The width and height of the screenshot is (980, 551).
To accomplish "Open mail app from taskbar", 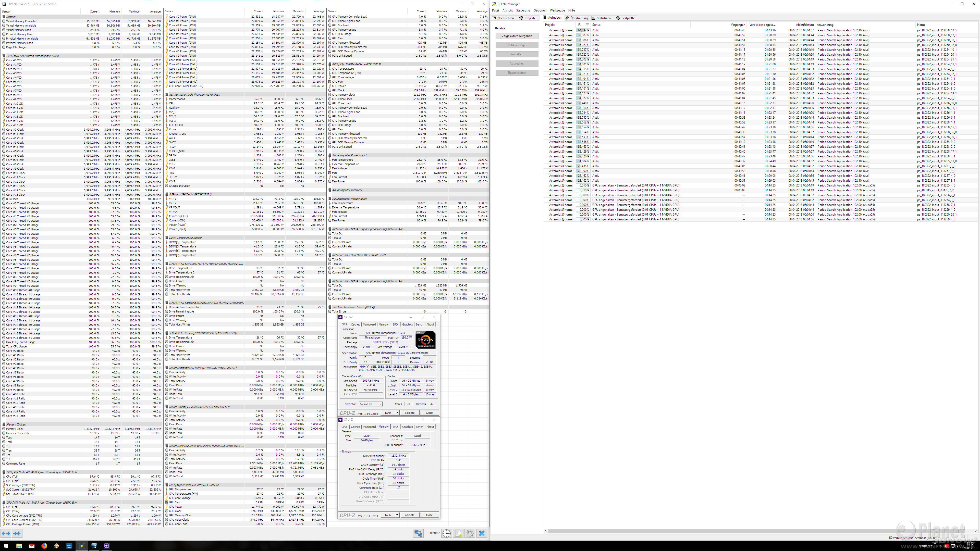I will point(32,546).
